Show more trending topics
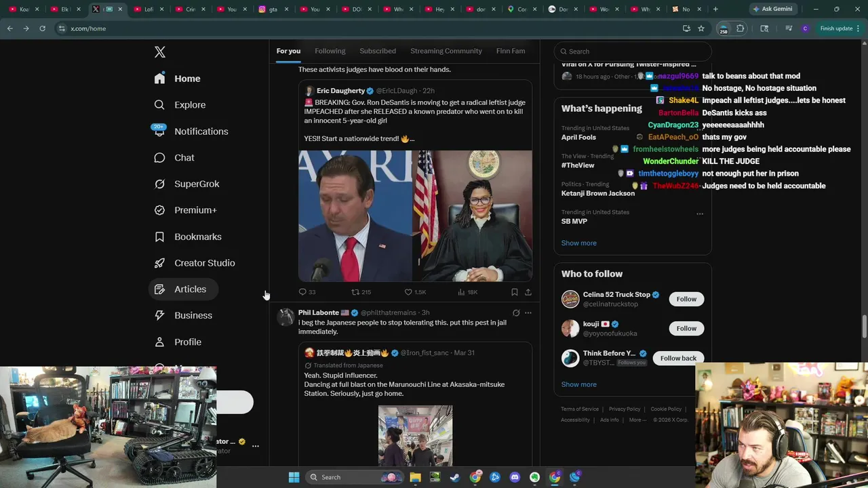 [579, 243]
